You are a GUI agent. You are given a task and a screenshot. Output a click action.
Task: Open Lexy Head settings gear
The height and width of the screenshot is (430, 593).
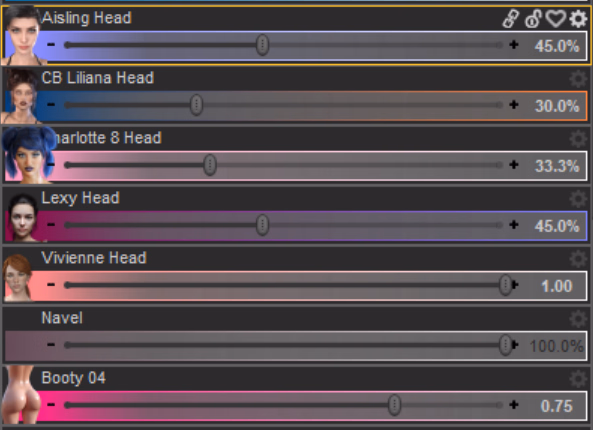(x=578, y=199)
